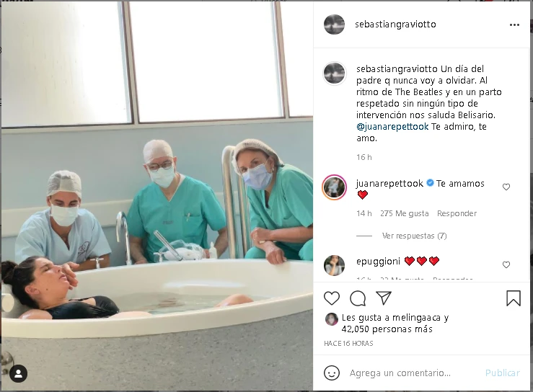Viewport: 533px width, 392px height.
Task: Like epuggioni's comment with its heart
Action: [x=506, y=264]
